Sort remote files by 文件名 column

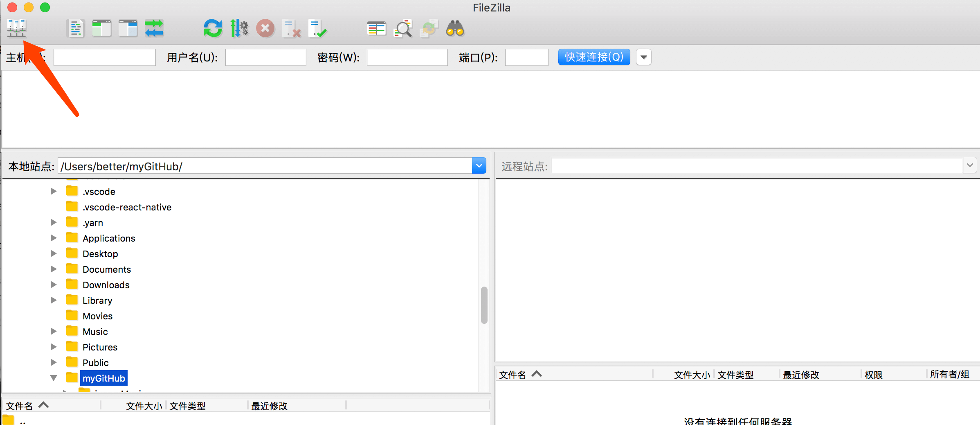coord(574,375)
